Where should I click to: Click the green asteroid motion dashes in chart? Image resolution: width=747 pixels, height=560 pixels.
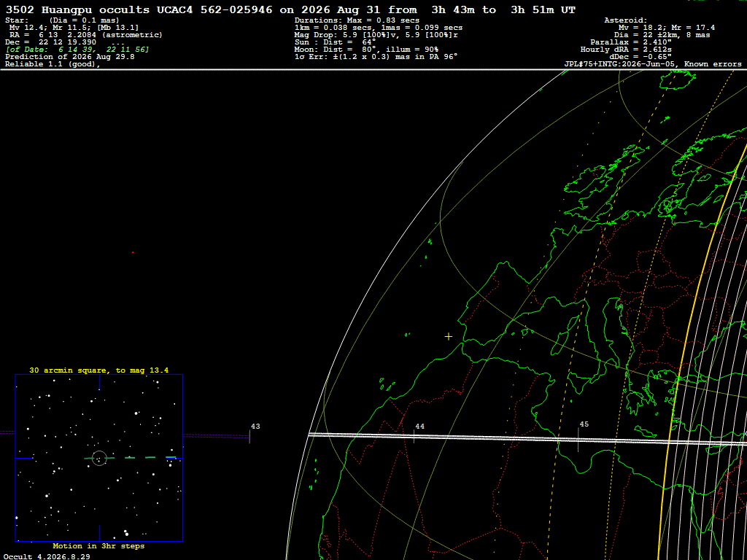click(131, 458)
